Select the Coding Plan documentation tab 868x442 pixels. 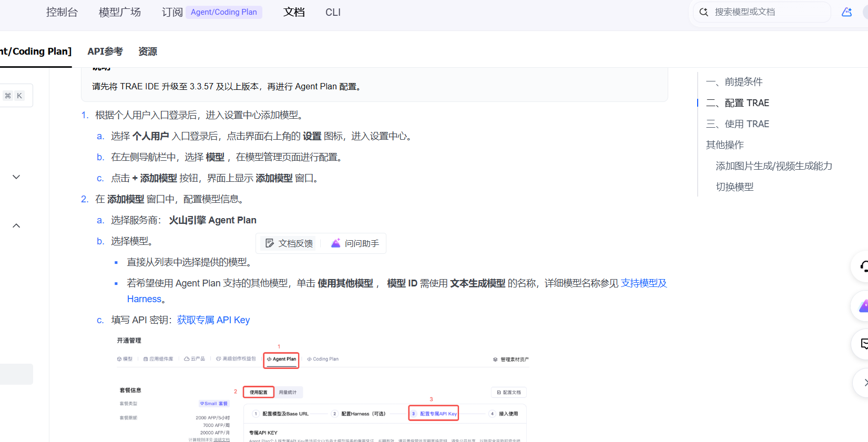[x=36, y=52]
